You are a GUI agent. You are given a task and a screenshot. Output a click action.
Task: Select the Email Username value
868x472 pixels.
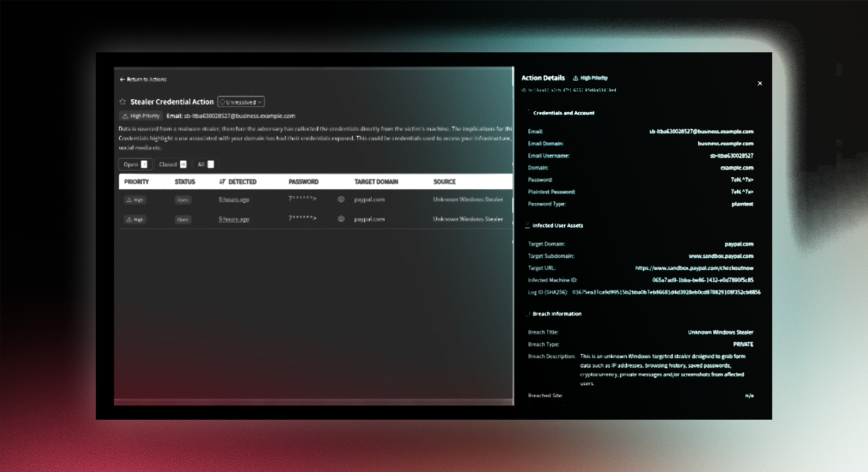click(x=732, y=155)
